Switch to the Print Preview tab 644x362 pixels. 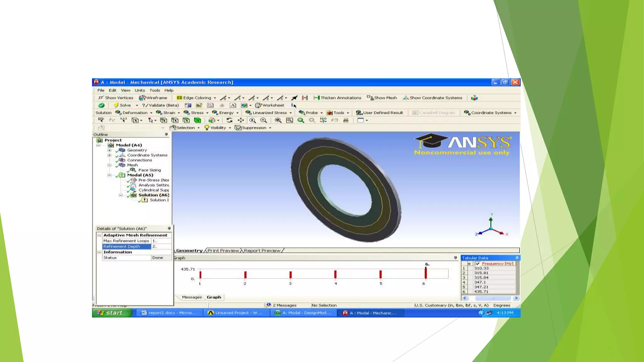tap(223, 250)
